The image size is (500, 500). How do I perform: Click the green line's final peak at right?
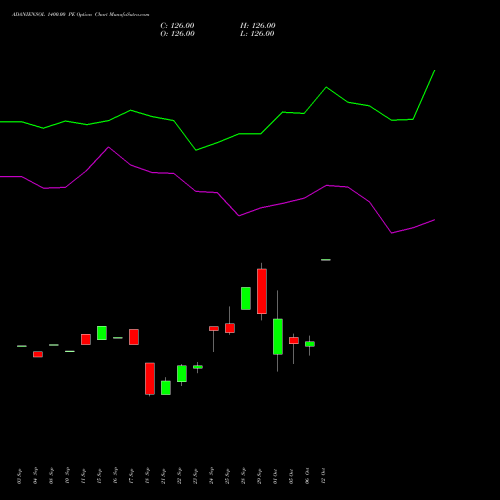tap(434, 71)
